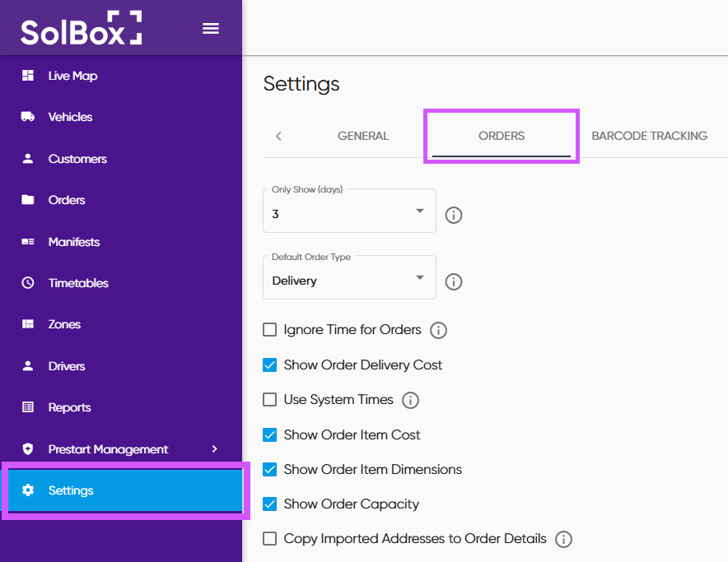Open the Manifests sidebar icon

point(28,242)
